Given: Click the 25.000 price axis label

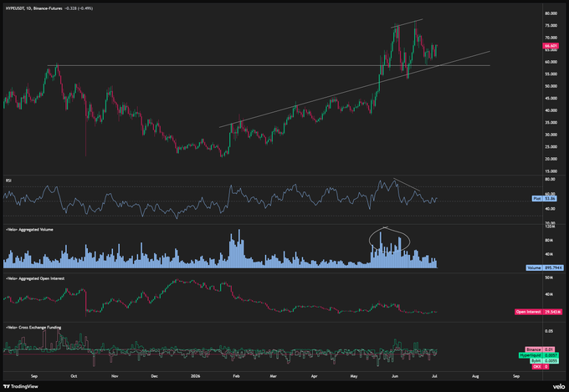Looking at the screenshot, I should (551, 147).
